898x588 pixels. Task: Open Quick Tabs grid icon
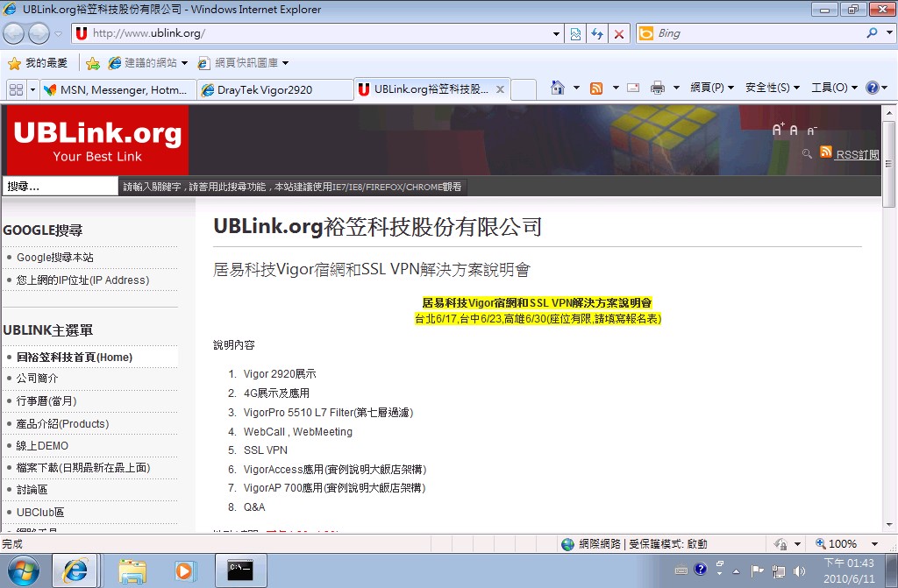(17, 90)
